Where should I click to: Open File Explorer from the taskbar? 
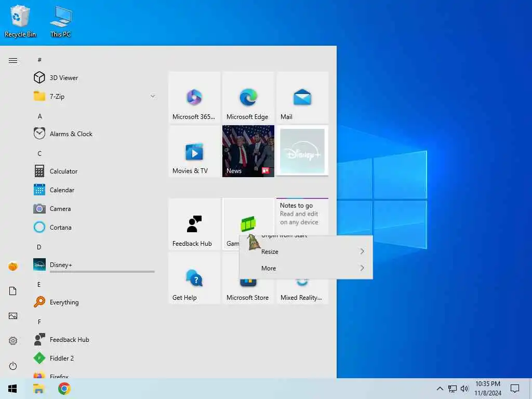(x=38, y=389)
